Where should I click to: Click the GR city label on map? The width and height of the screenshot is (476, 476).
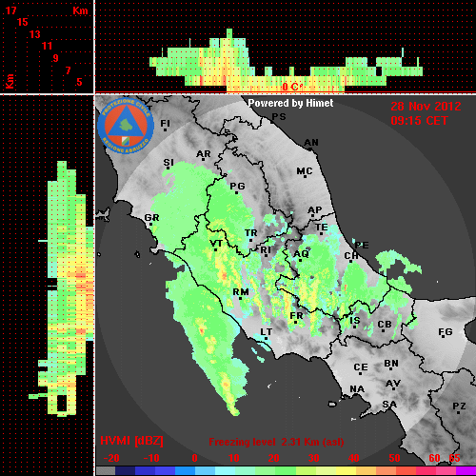coord(151,218)
